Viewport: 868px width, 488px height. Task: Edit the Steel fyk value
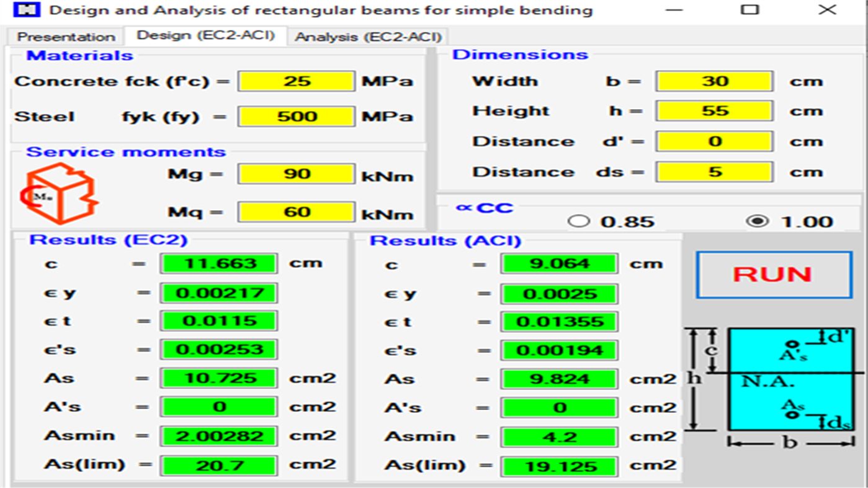(296, 116)
